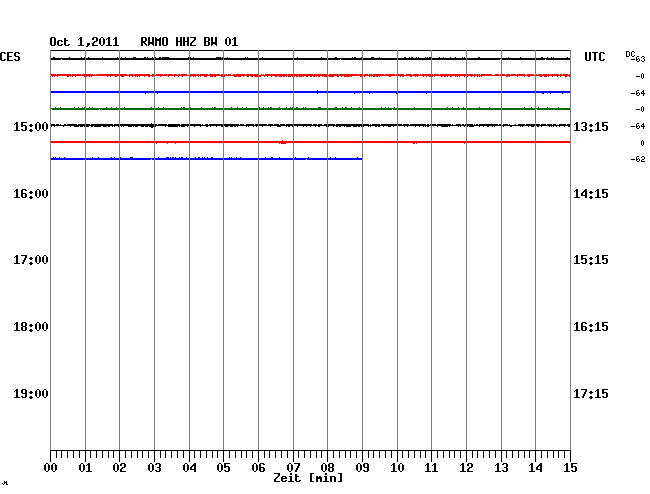The image size is (650, 494).
Task: Click minute tick label '05'
Action: [x=223, y=468]
